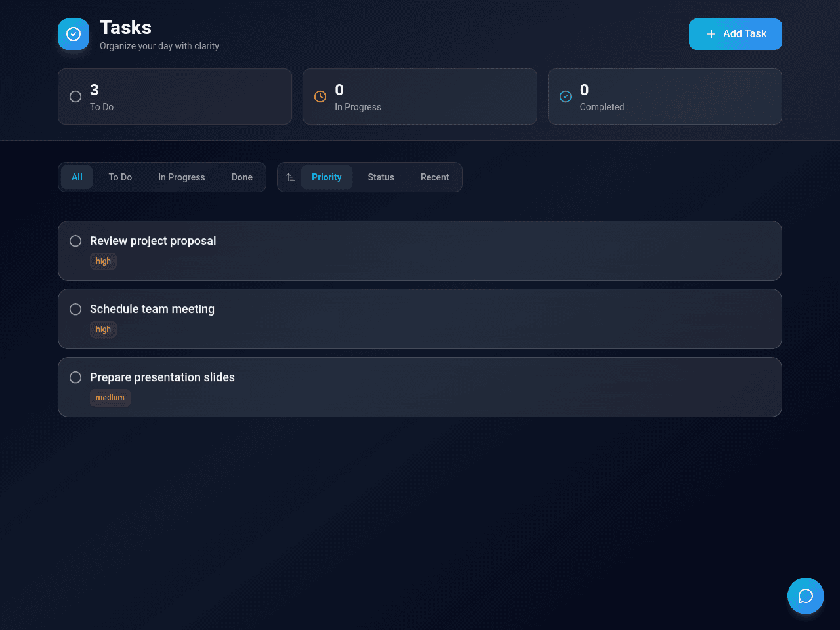Check off Prepare presentation slides task

pyautogui.click(x=75, y=377)
